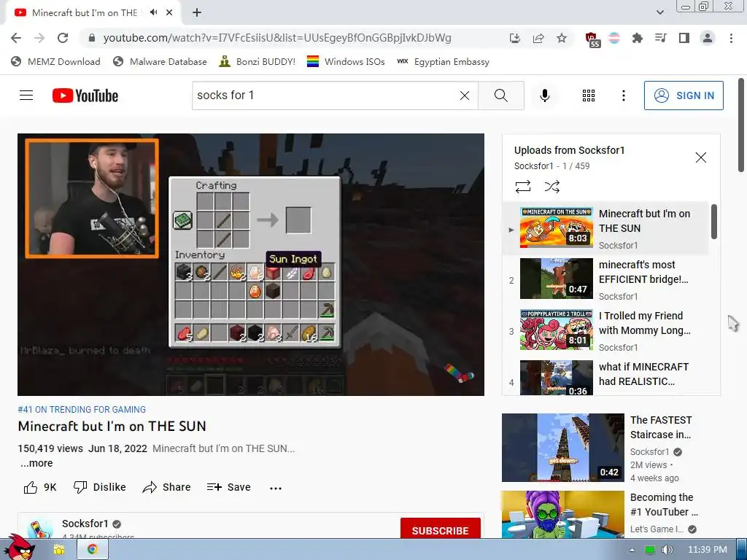Install app via address bar icon
The image size is (747, 560).
pyautogui.click(x=514, y=38)
